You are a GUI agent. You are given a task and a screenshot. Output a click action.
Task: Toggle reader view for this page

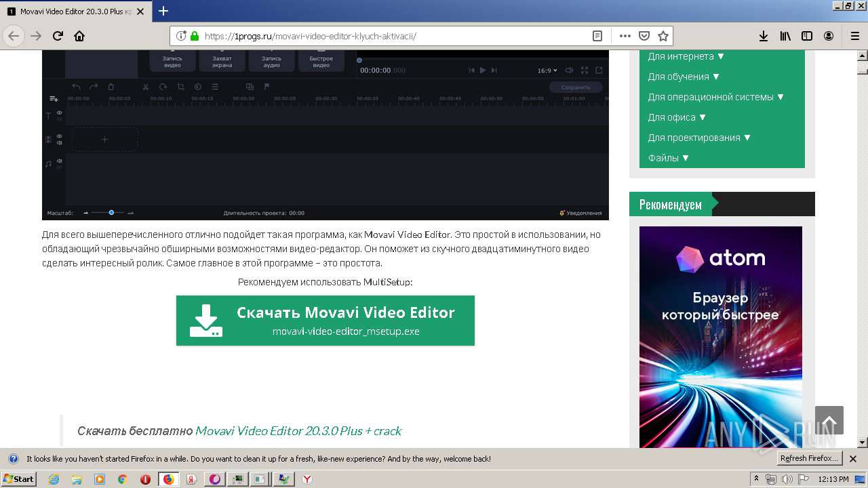pos(597,36)
